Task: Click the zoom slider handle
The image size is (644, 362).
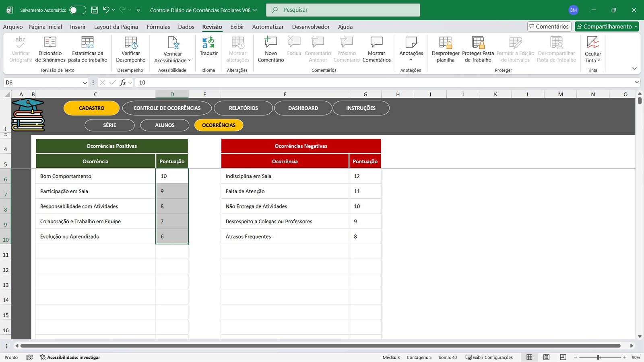Action: coord(599,357)
